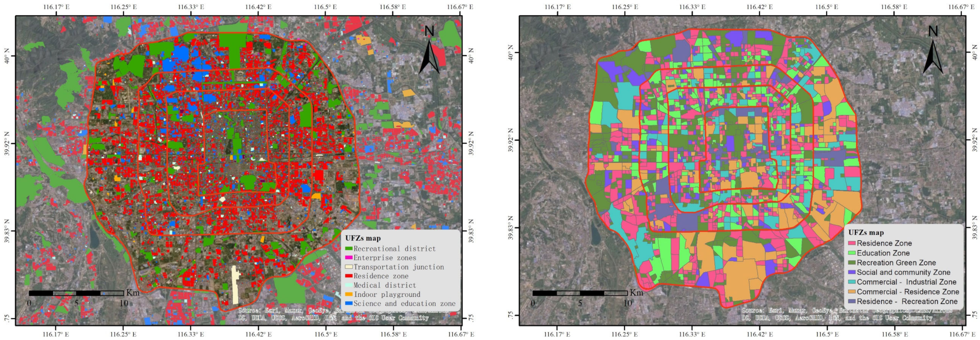Click the left map's UFZs map legend title
The height and width of the screenshot is (340, 980).
coord(363,238)
